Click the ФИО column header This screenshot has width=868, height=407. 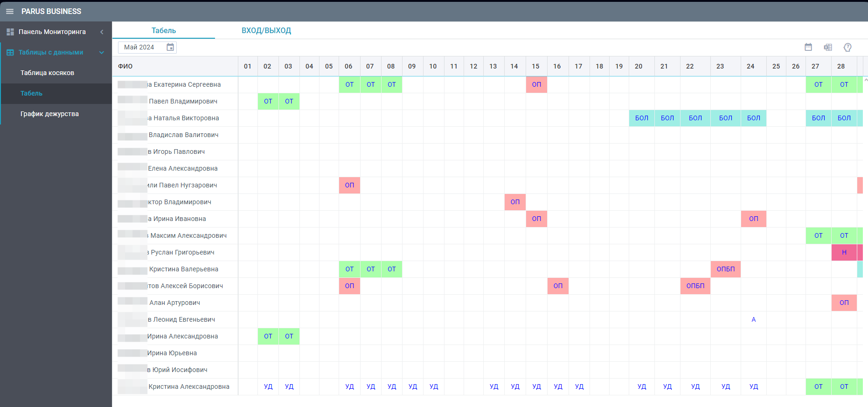click(x=175, y=66)
